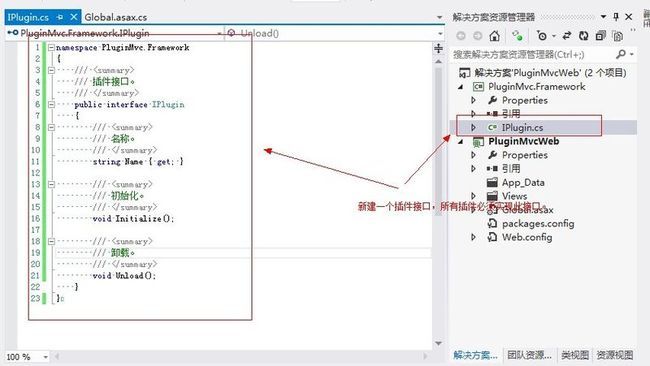Close the IPlugin.cs tab
Screen dimensions: 650x366
click(74, 17)
